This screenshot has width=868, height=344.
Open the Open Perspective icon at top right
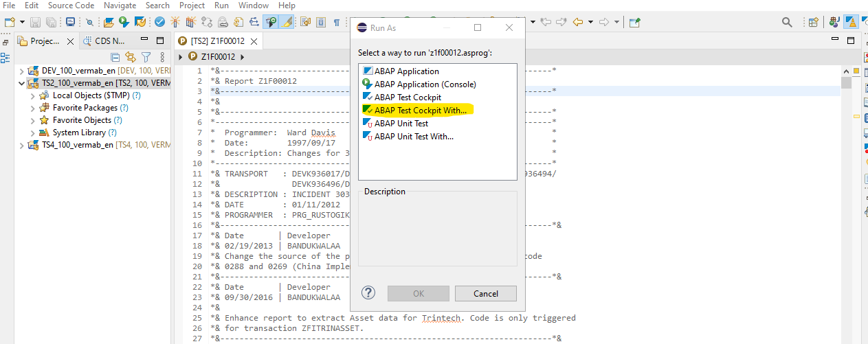click(x=814, y=22)
